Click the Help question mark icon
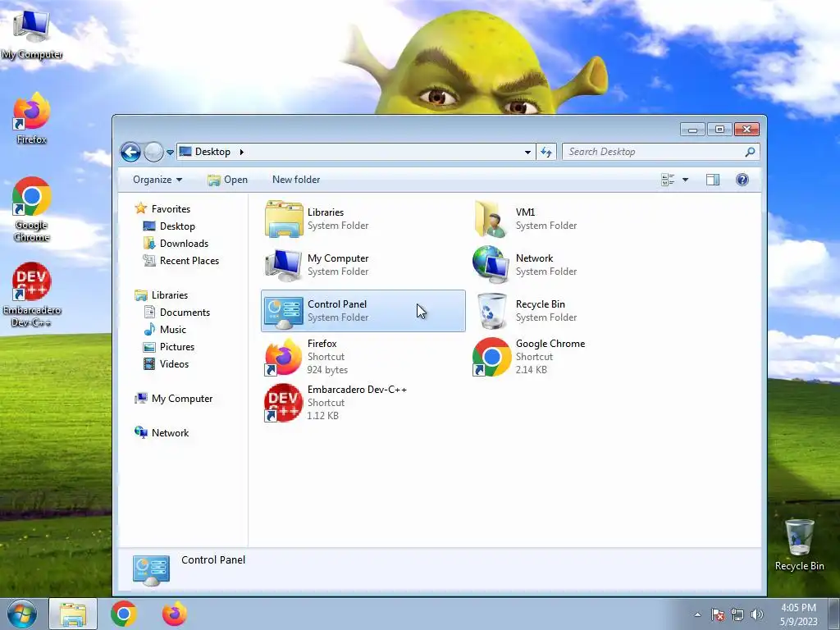 tap(742, 180)
